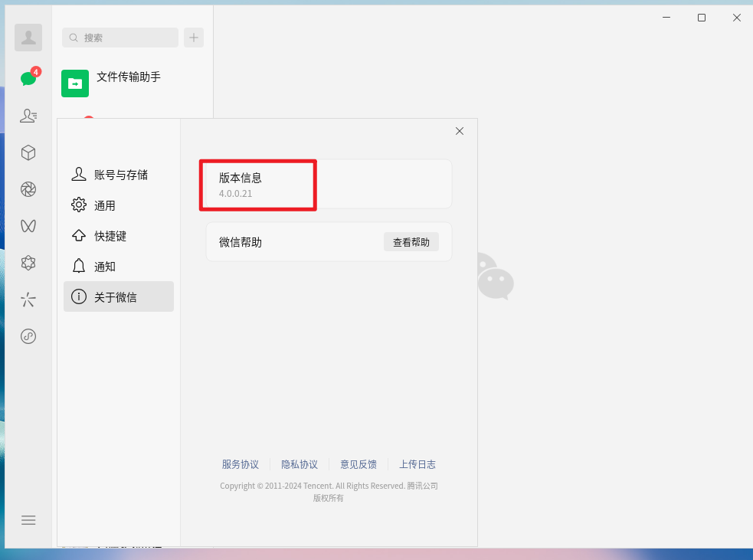Select 通用 settings tab
This screenshot has height=560, width=753.
tap(119, 205)
